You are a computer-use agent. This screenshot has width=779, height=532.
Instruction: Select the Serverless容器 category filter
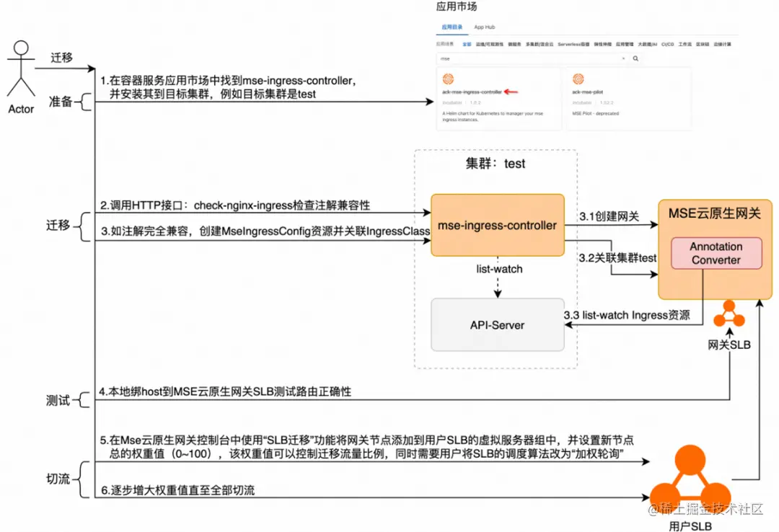(x=573, y=44)
